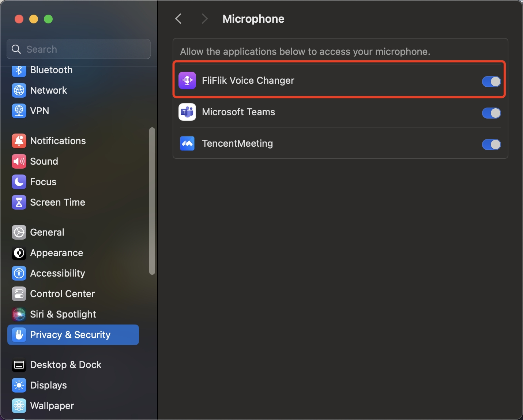Open Focus via the moon icon
523x420 pixels.
point(19,181)
